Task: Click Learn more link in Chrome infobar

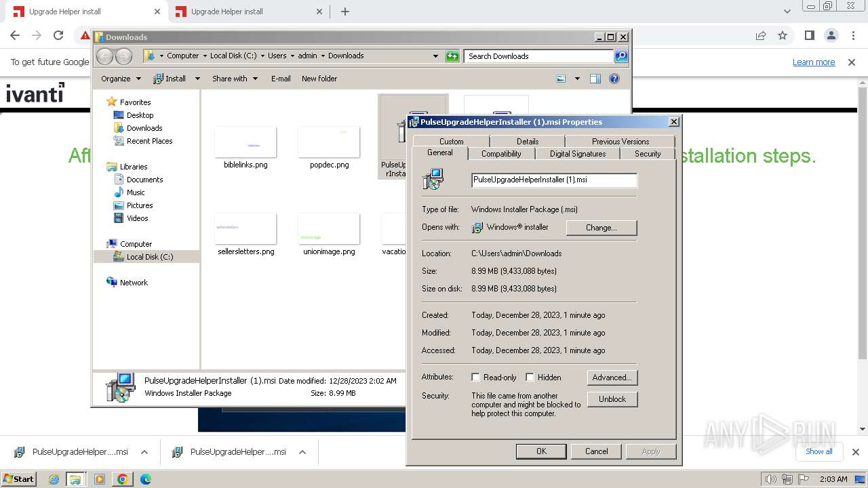Action: [814, 62]
